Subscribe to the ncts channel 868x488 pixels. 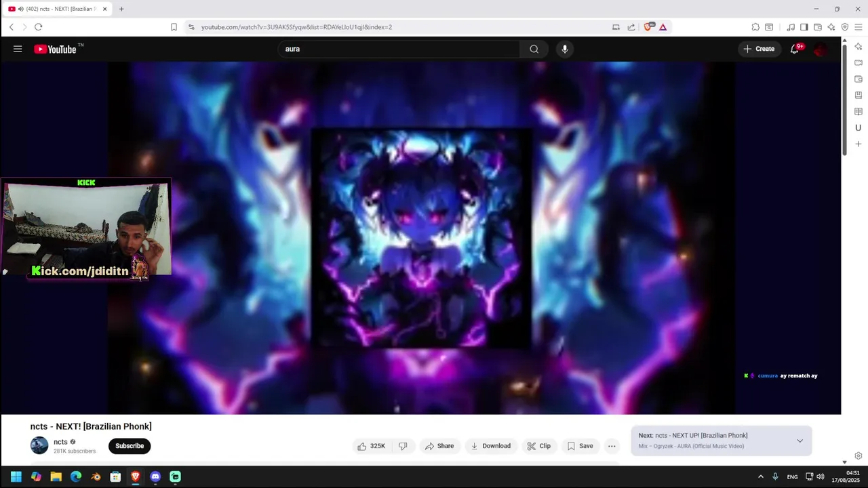130,446
